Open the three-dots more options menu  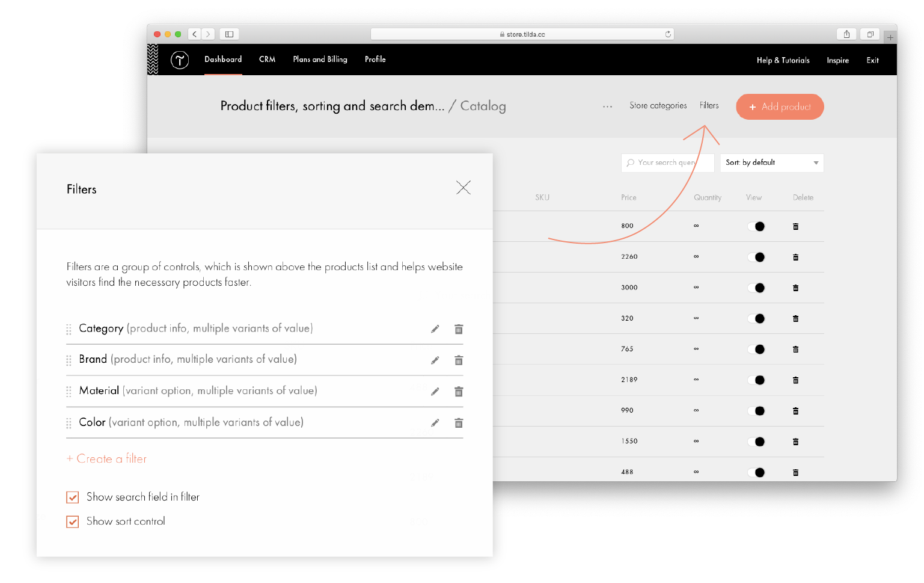[x=608, y=106]
